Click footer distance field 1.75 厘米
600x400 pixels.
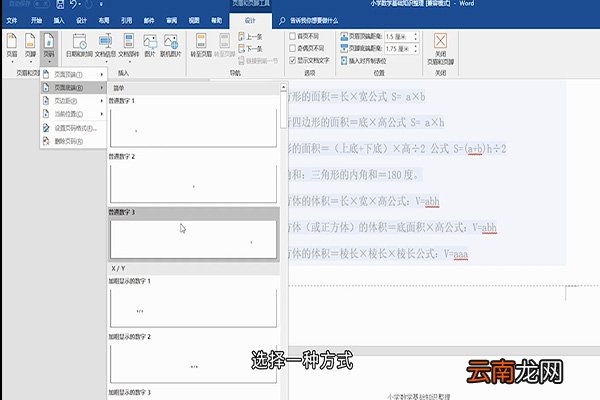(x=398, y=49)
